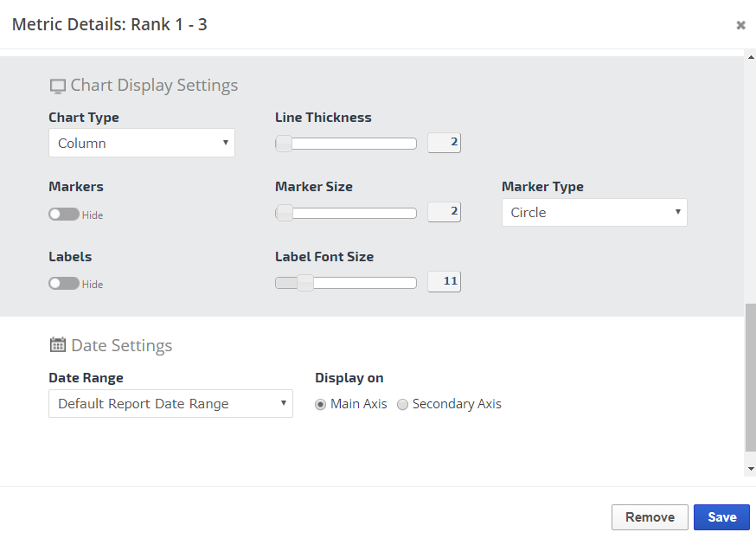Screen dimensions: 756x545
Task: Select the Main Axis radio button
Action: [x=320, y=404]
